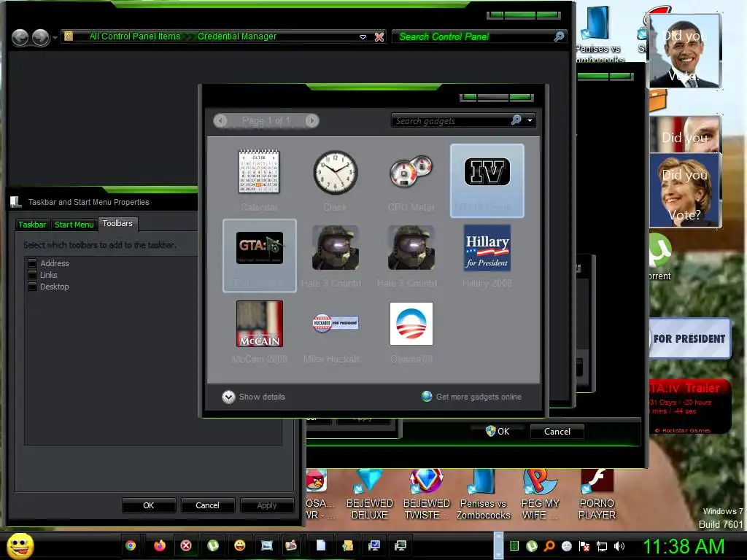747x560 pixels.
Task: Click All Control Panel Items breadcrumb
Action: pos(135,36)
